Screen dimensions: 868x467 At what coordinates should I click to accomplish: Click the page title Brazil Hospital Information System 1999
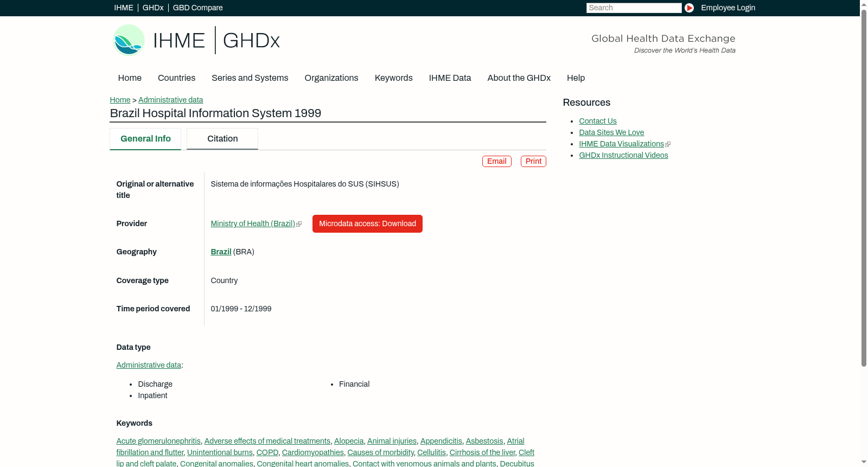tap(215, 113)
